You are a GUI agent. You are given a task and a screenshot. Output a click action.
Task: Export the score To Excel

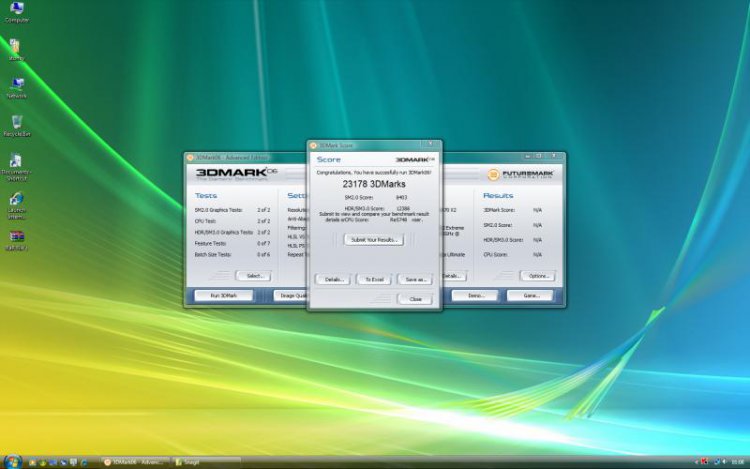[x=374, y=279]
